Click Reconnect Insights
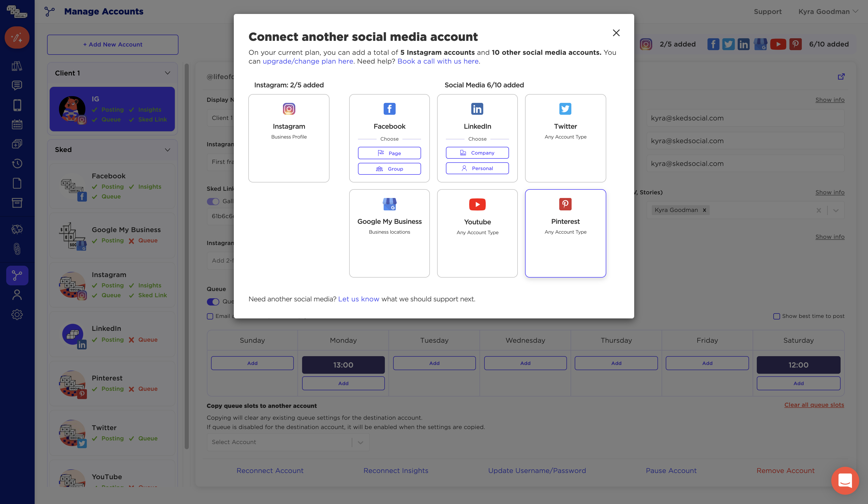This screenshot has height=504, width=868. click(396, 471)
